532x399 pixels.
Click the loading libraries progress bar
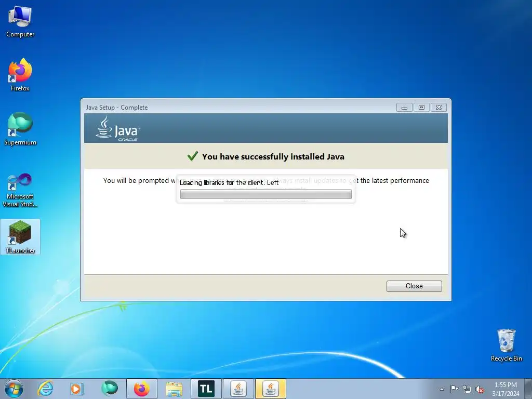266,194
